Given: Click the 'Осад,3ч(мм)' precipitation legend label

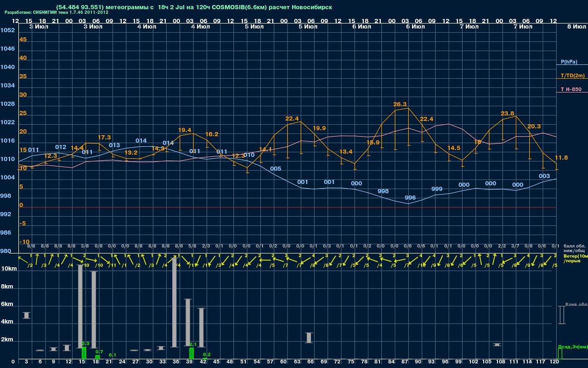Looking at the screenshot, I should click(x=573, y=346).
